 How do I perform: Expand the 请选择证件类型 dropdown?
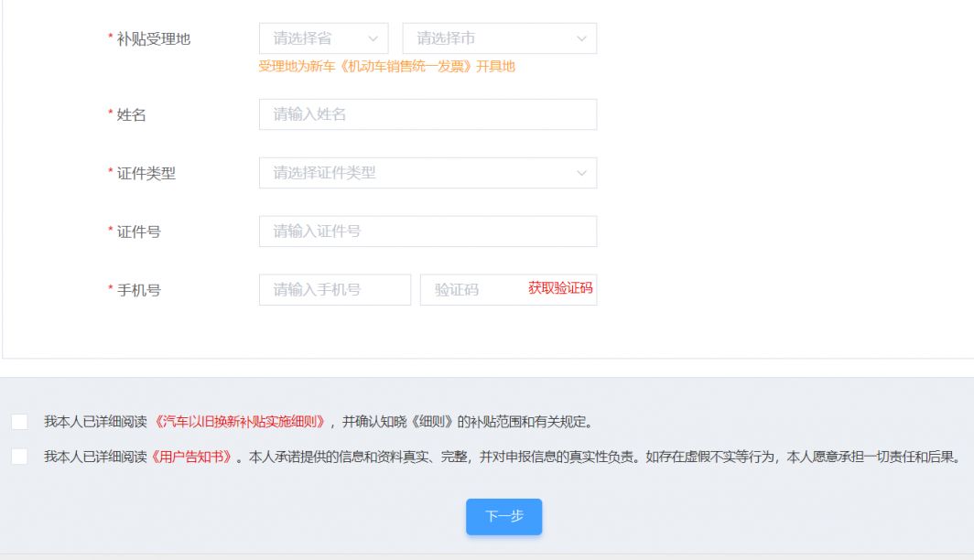(x=428, y=173)
